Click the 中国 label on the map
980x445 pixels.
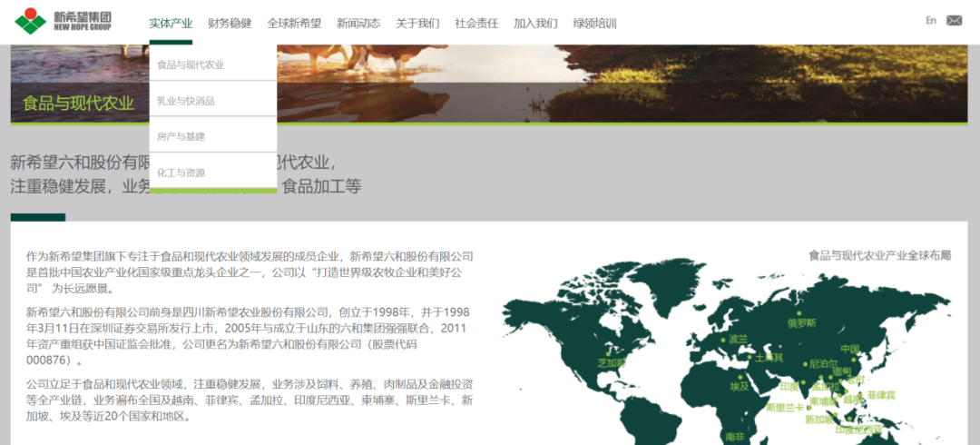[850, 349]
